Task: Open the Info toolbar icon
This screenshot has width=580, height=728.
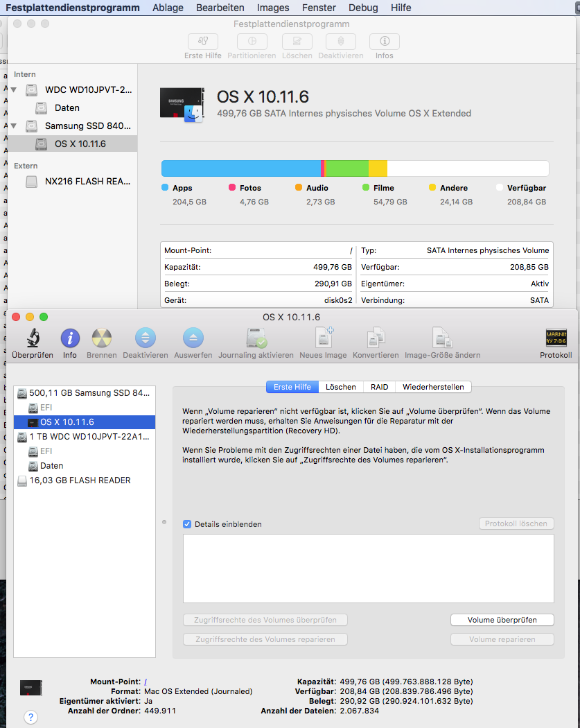Action: (70, 338)
